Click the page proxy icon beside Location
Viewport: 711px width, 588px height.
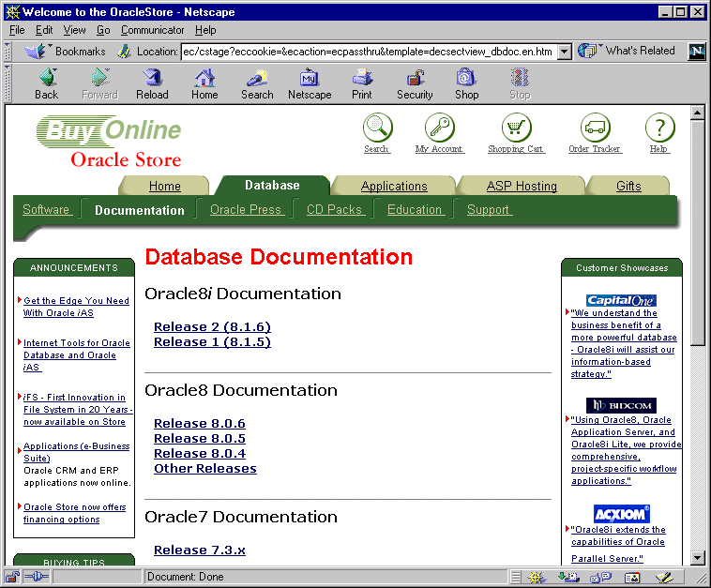[124, 52]
